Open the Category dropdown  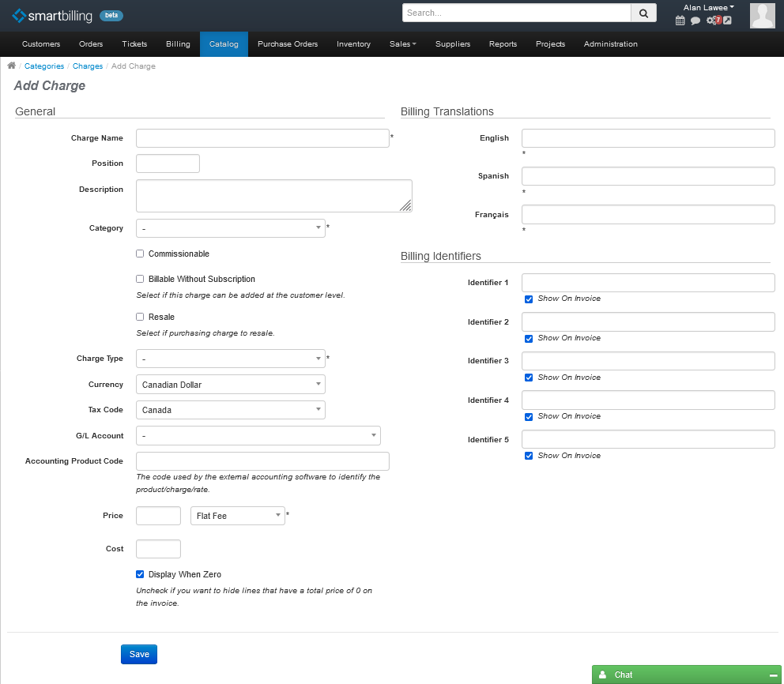pyautogui.click(x=231, y=228)
